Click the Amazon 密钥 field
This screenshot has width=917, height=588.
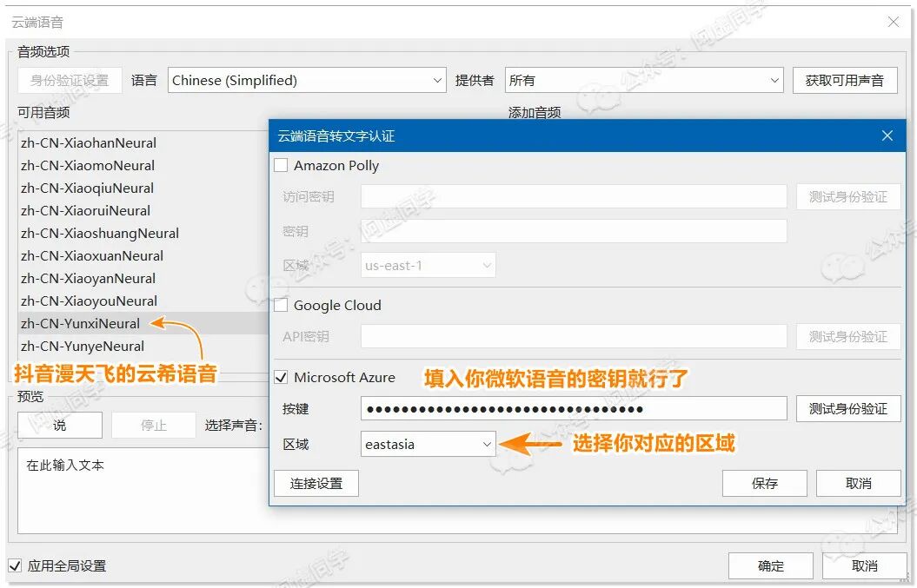click(574, 231)
